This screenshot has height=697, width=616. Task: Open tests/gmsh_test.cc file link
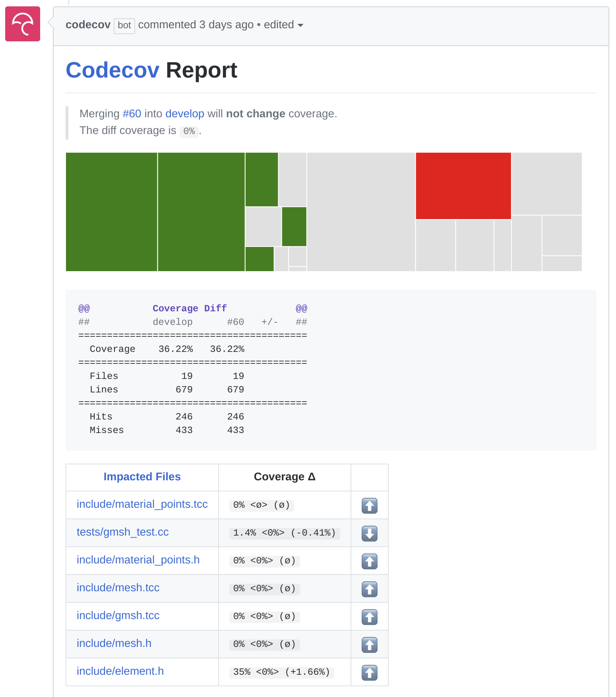(x=122, y=532)
